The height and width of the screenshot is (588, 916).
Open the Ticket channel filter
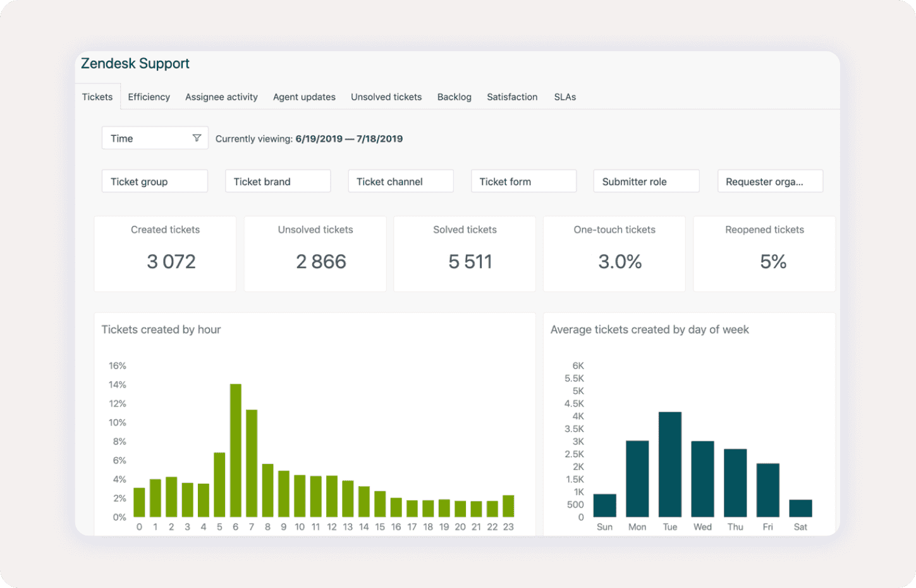[x=401, y=181]
